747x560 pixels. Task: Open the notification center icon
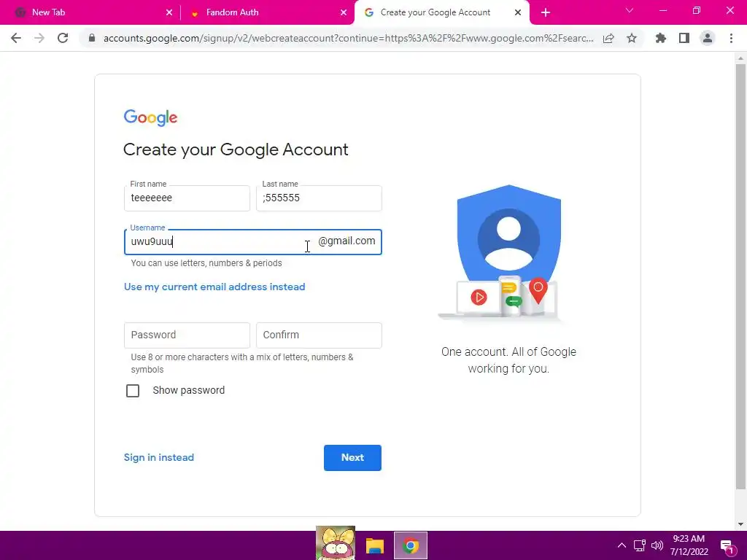(727, 546)
